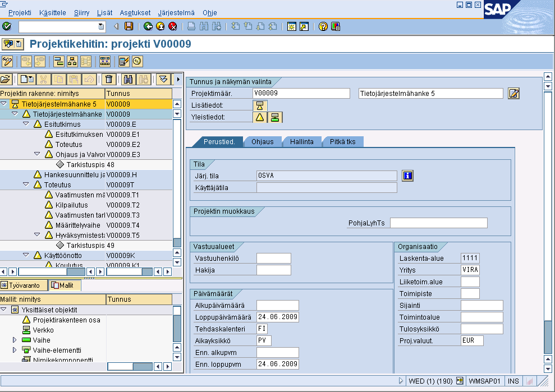
Task: Click the red Cancel icon
Action: tap(173, 26)
